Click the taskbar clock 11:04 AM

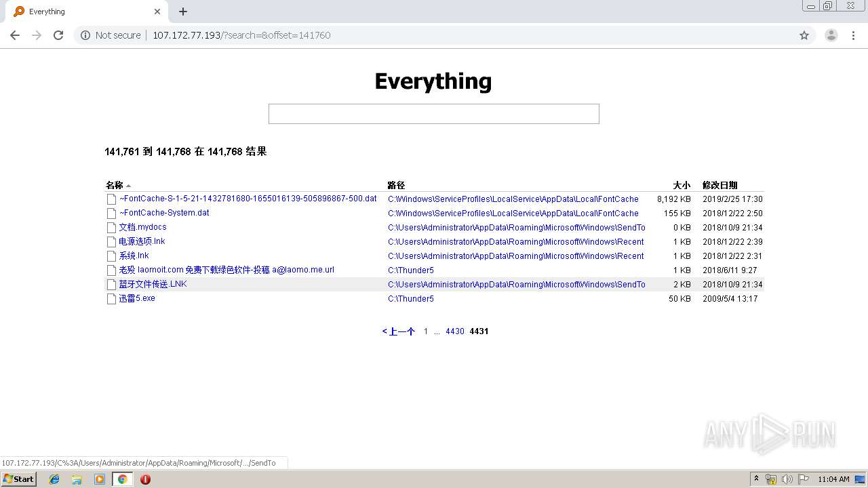click(833, 479)
